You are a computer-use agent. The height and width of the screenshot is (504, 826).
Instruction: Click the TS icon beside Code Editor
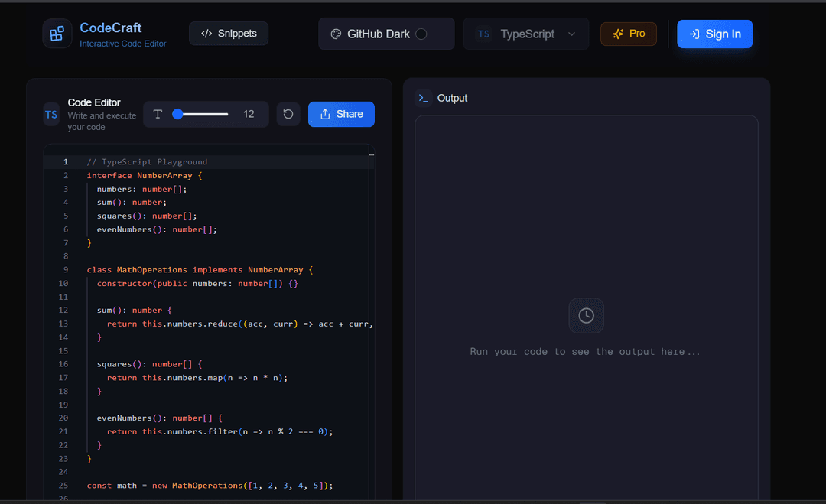tap(51, 114)
